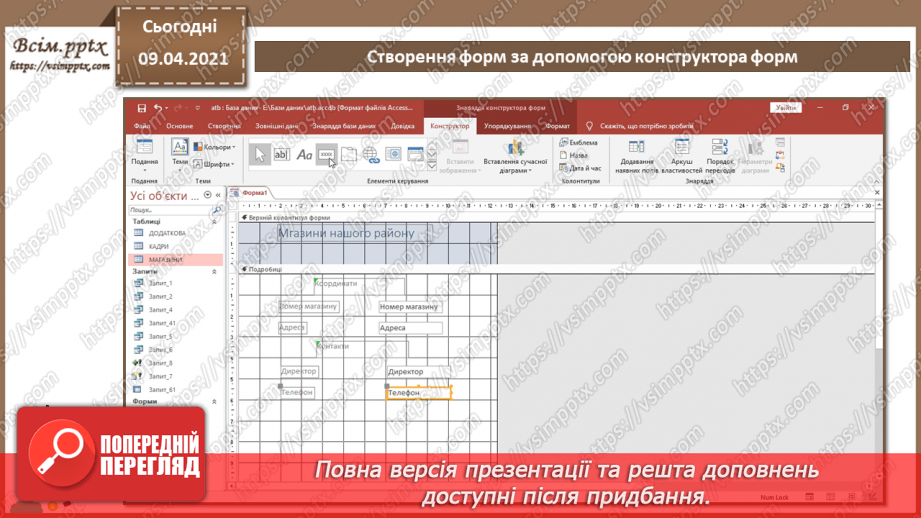Click the navigation pane search field
921x518 pixels.
click(169, 211)
